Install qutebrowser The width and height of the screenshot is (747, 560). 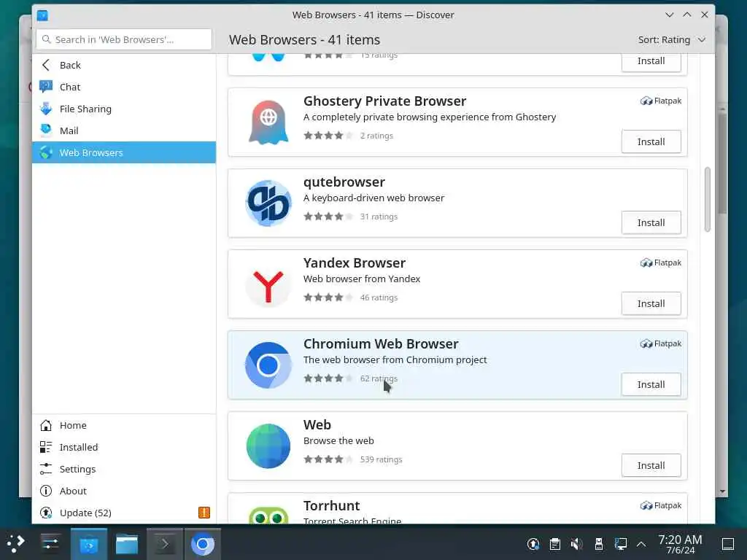coord(651,223)
